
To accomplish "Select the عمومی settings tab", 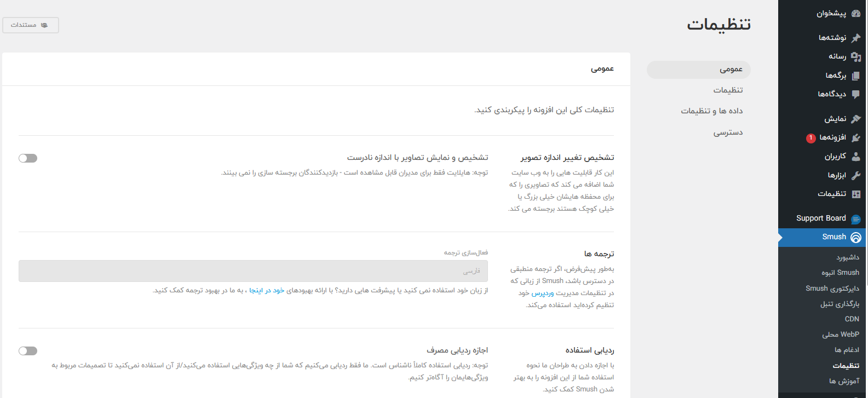I will point(698,70).
